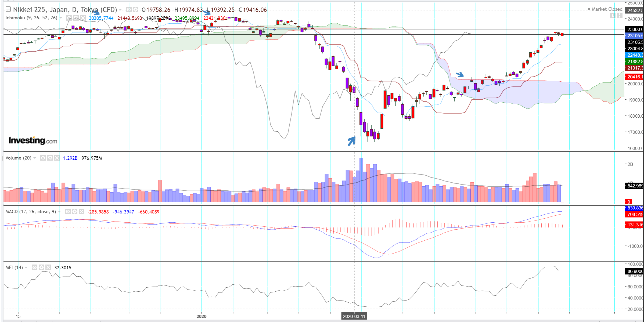
Task: Open Ichimoku indicator settings gear
Action: pyautogui.click(x=76, y=18)
